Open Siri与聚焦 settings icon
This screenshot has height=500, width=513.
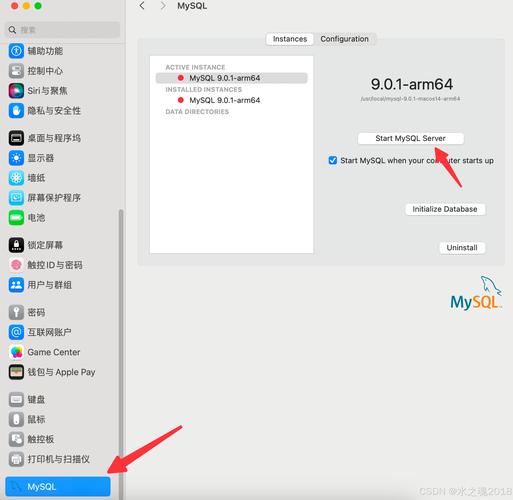click(x=16, y=91)
